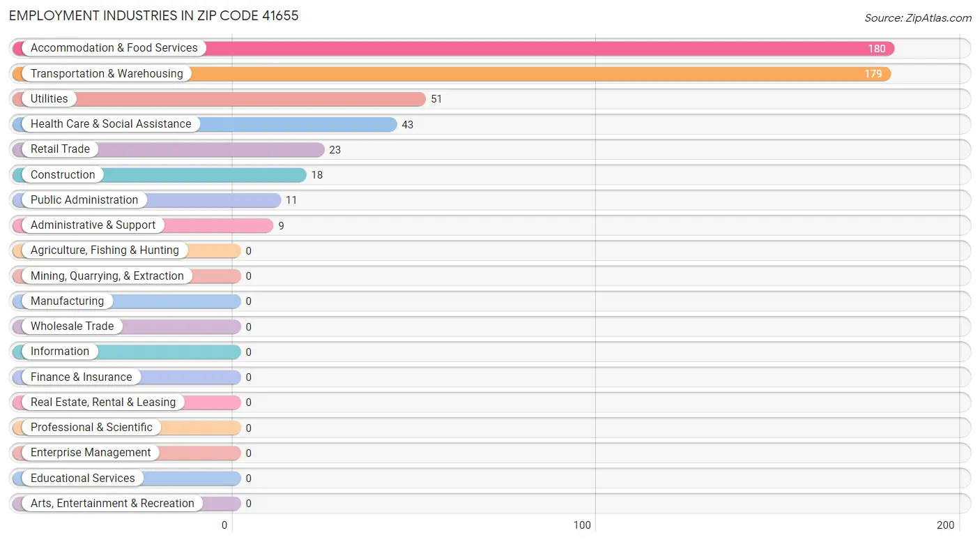Screen dimensions: 980x542
Task: Click Real Estate, Rental & Leasing label
Action: [103, 402]
